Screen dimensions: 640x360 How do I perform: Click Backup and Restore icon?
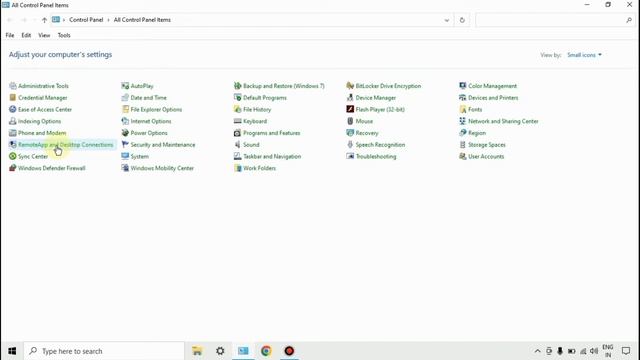[238, 86]
